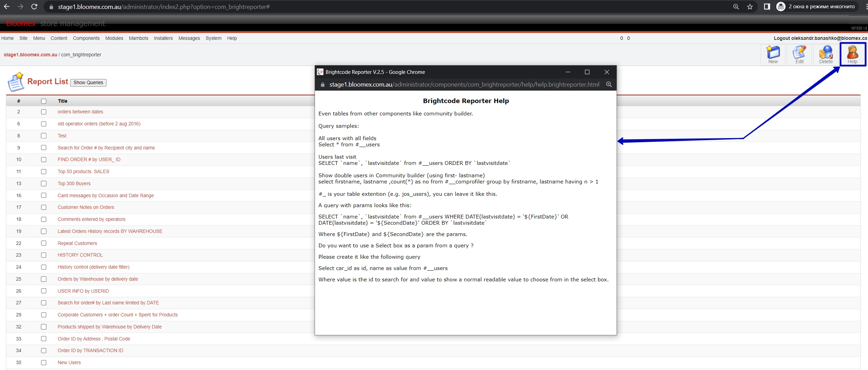Click the Edit report toolbar icon

click(799, 54)
